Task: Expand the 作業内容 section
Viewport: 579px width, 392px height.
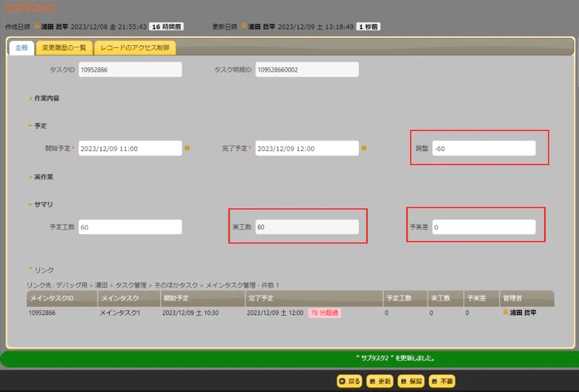Action: tap(44, 98)
